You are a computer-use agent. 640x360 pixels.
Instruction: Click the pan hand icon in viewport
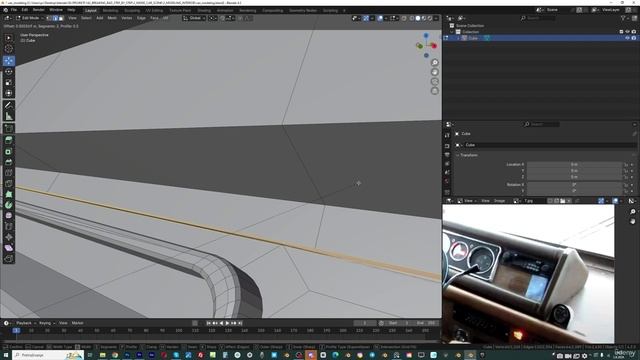(435, 72)
